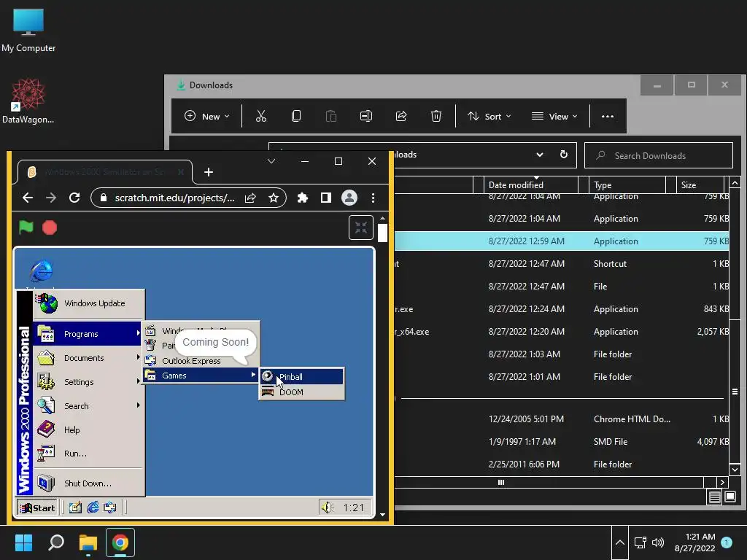Image resolution: width=747 pixels, height=560 pixels.
Task: Bookmark this page with the star icon
Action: pyautogui.click(x=273, y=198)
